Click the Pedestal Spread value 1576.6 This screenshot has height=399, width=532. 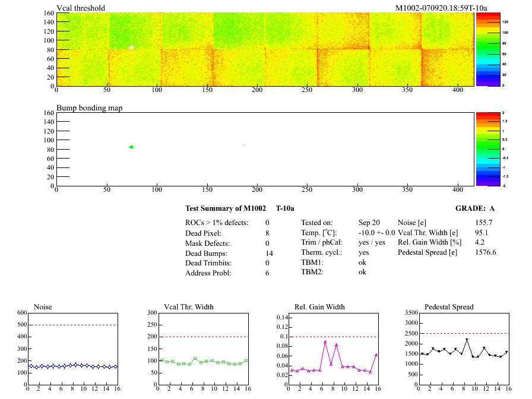point(486,252)
